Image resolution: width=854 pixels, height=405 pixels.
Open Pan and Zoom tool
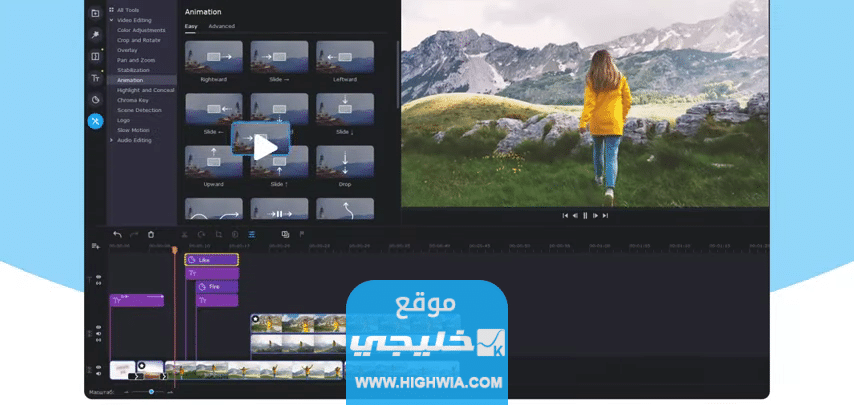pyautogui.click(x=136, y=60)
